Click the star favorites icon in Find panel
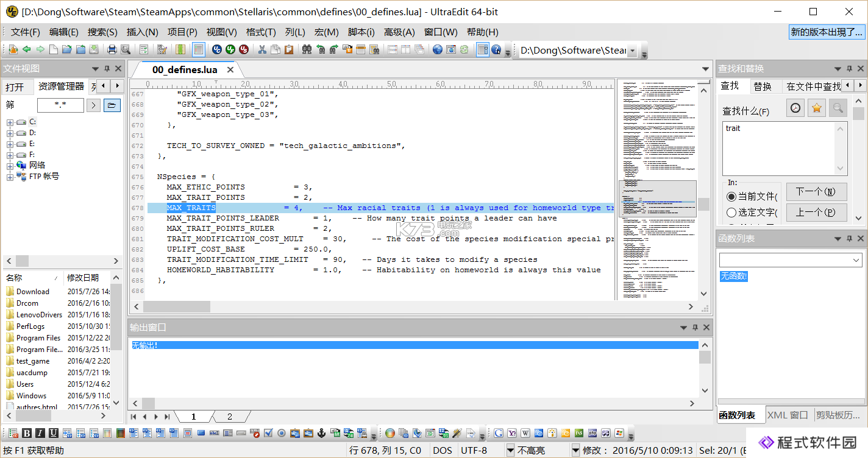Viewport: 868px width, 458px height. tap(817, 108)
